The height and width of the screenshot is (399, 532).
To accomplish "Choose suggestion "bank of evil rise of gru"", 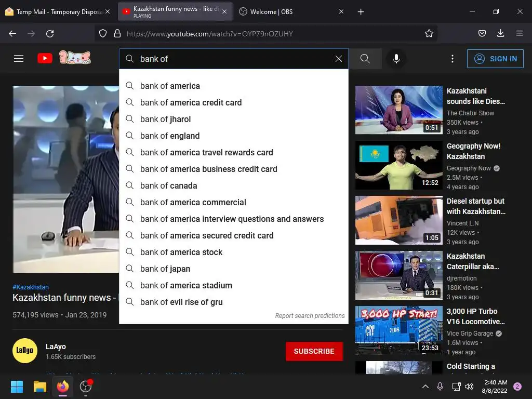I will [234, 302].
